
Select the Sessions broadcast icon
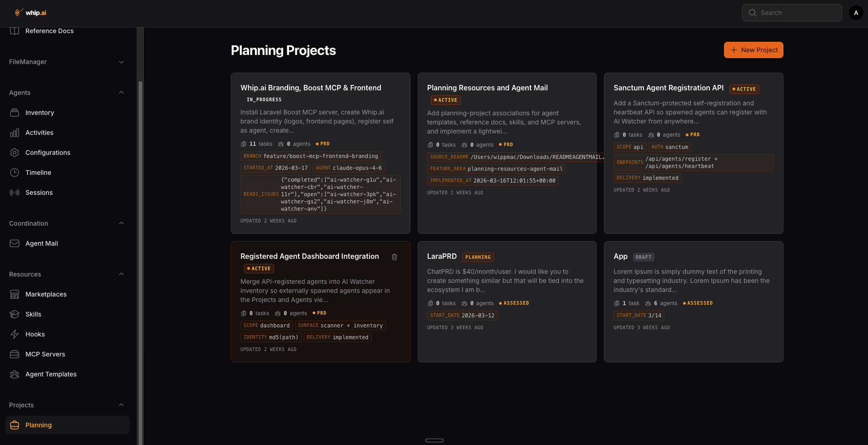(x=15, y=193)
